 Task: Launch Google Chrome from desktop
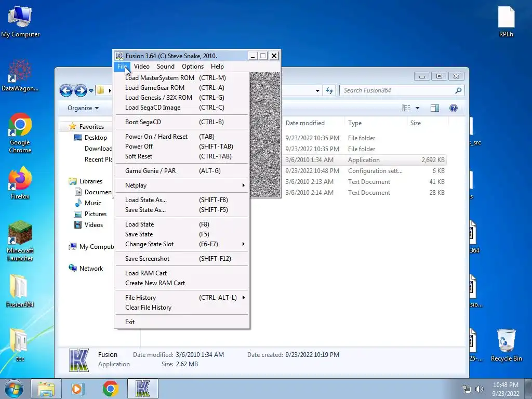20,133
